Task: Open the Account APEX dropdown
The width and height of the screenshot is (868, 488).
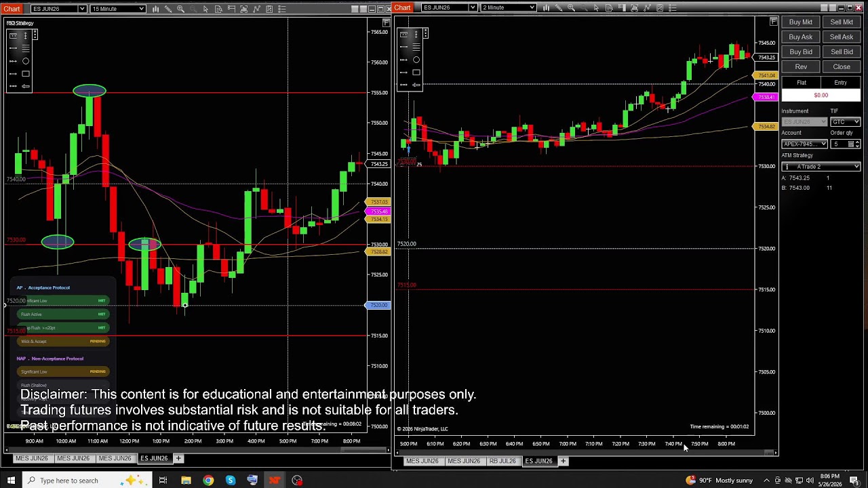Action: [x=805, y=144]
